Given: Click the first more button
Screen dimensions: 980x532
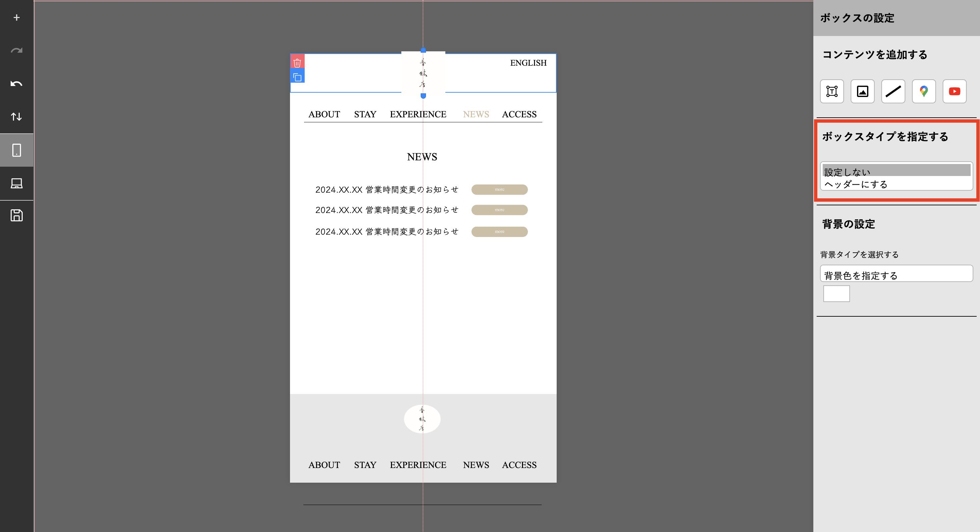Looking at the screenshot, I should pos(500,189).
